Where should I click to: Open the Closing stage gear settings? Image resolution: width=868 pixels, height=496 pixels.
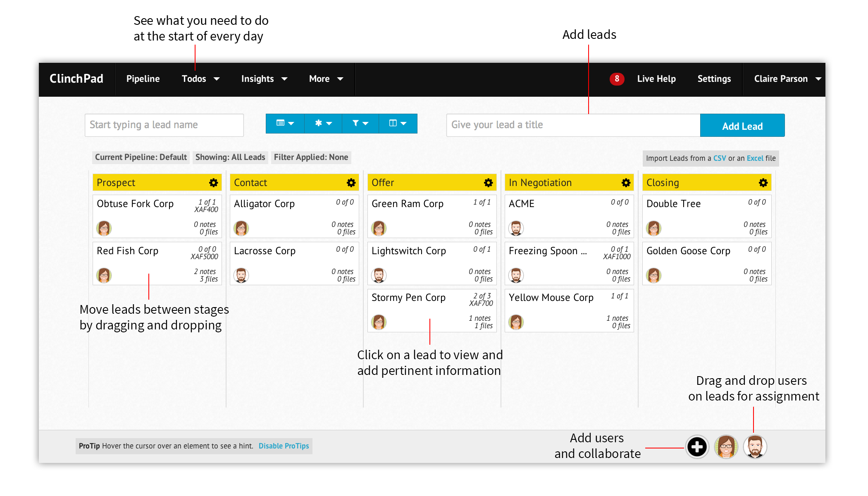pyautogui.click(x=763, y=183)
